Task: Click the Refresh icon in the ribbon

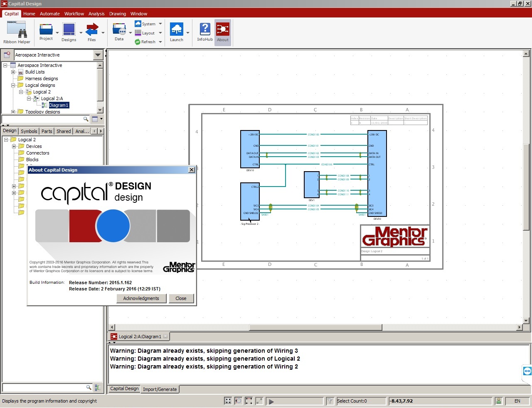Action: [138, 42]
